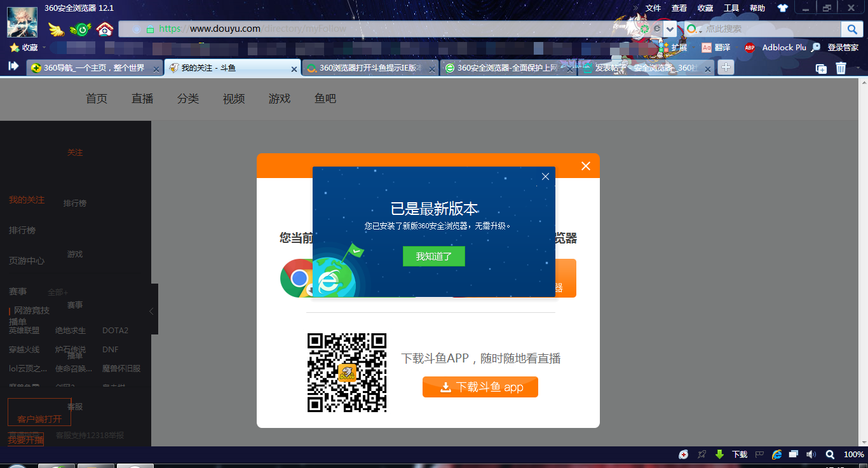The image size is (868, 468).
Task: Open a new tab with plus button
Action: [726, 67]
